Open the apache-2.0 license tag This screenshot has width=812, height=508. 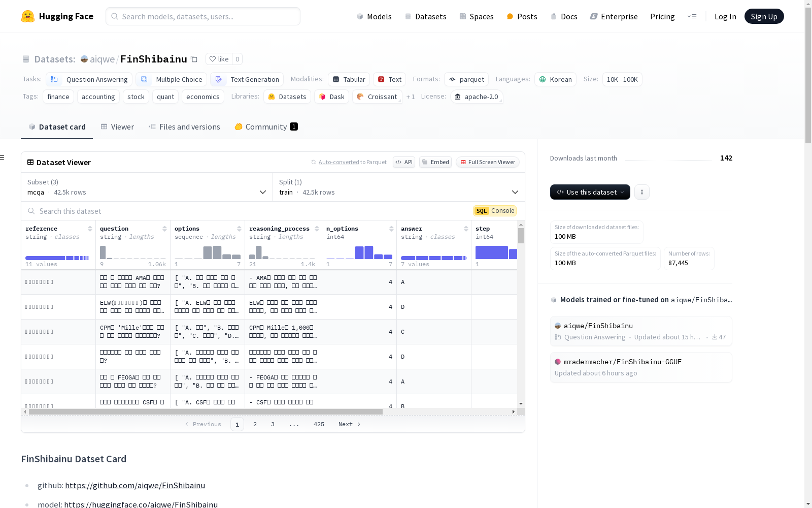coord(477,97)
